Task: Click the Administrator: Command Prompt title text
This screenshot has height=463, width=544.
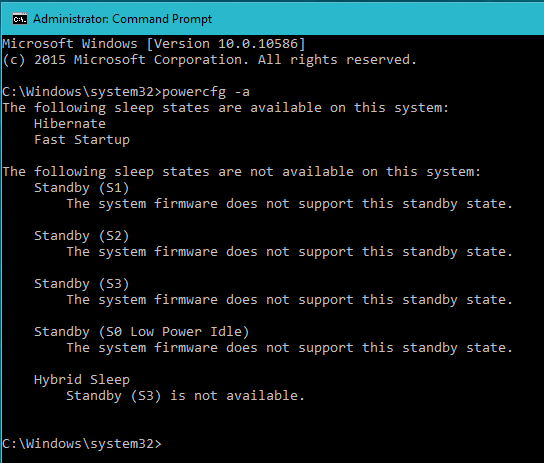Action: (x=122, y=19)
